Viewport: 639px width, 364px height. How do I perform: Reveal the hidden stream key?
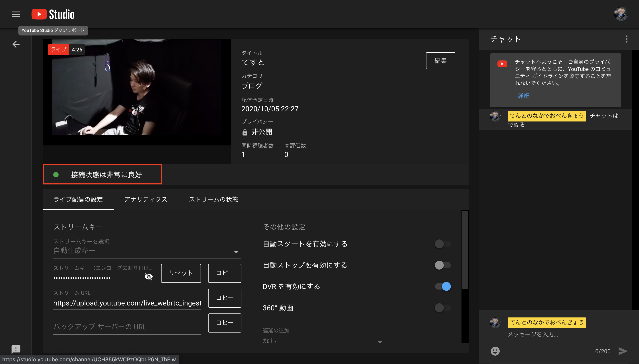point(149,276)
